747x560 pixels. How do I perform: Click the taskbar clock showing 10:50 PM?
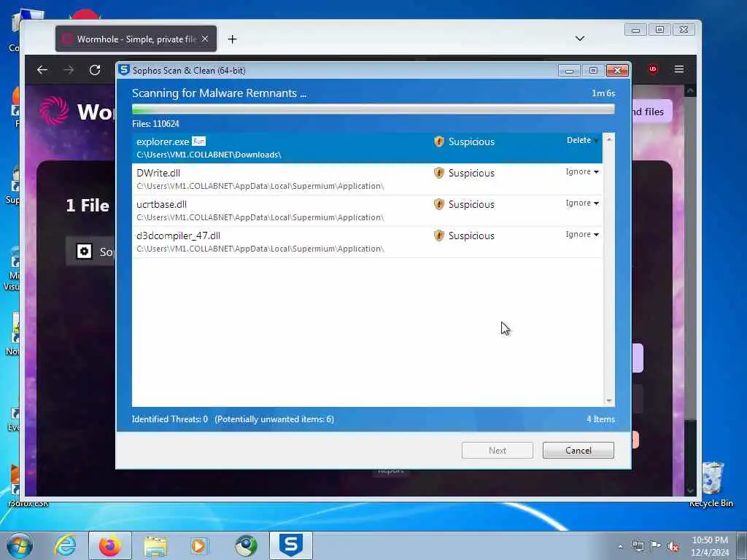pyautogui.click(x=710, y=545)
